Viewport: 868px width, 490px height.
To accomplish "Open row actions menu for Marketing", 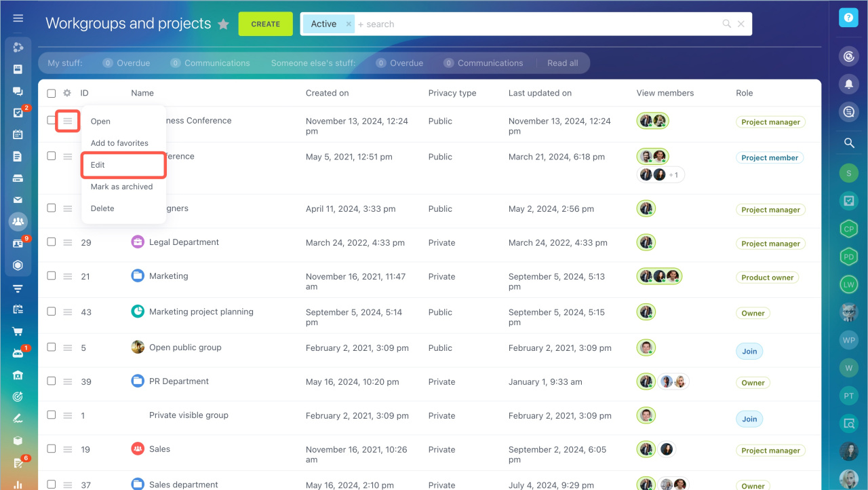I will [68, 276].
